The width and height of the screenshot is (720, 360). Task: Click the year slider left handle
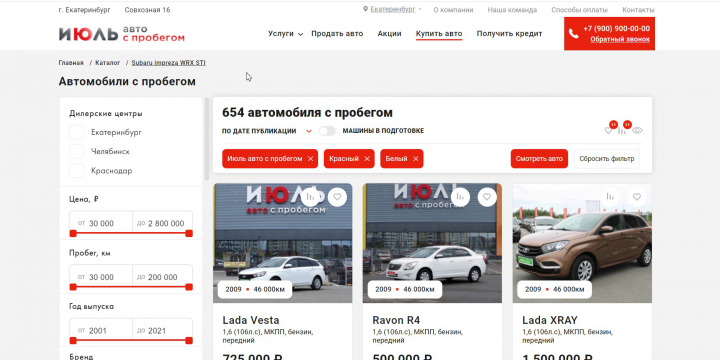pos(73,340)
